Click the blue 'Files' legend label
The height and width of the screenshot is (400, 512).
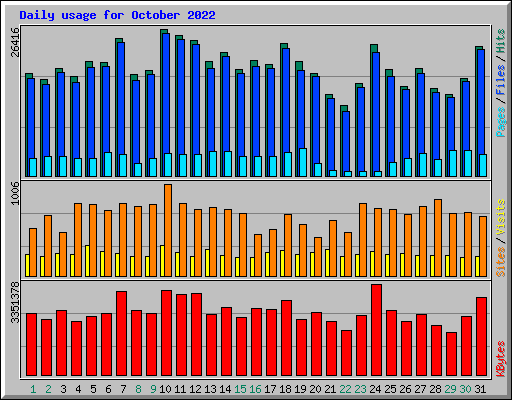point(501,79)
